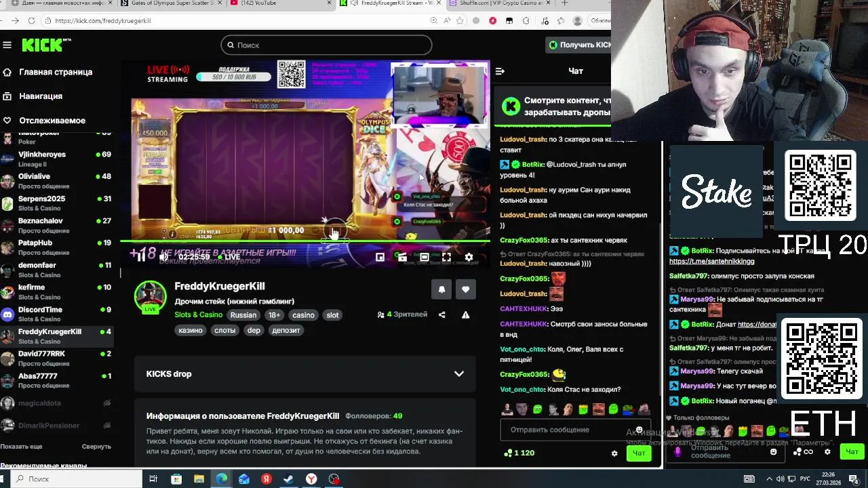Click the Slots & Casino category link
Screen dimensions: 868x488
[199, 314]
